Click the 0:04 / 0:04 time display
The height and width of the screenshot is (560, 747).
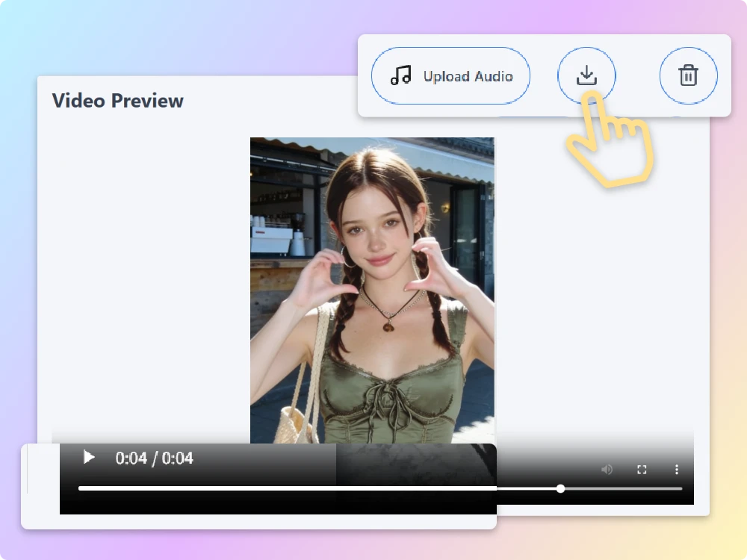point(155,458)
